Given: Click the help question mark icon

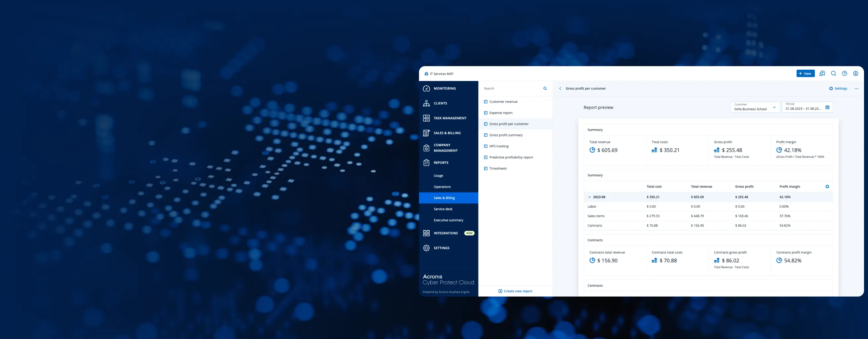Looking at the screenshot, I should click(x=844, y=73).
